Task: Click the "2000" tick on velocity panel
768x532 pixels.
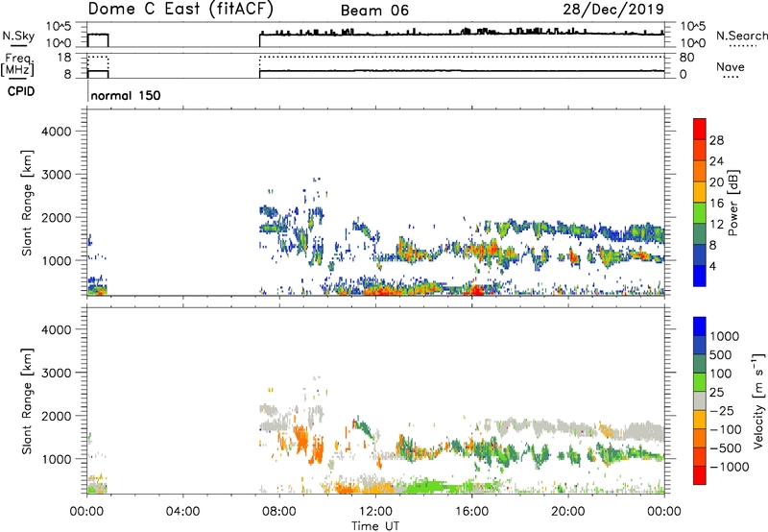Action: 57,416
